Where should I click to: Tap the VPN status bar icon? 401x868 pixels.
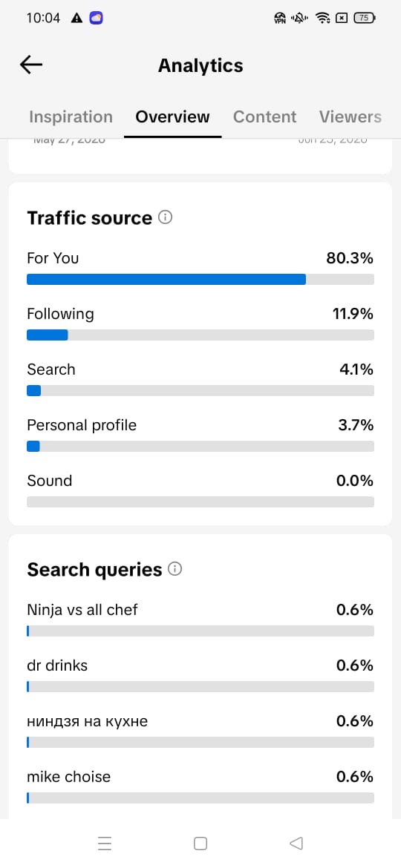[280, 19]
